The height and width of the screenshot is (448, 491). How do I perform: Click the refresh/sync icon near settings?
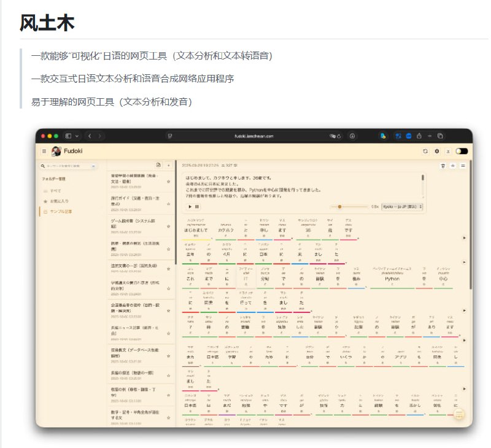[425, 152]
